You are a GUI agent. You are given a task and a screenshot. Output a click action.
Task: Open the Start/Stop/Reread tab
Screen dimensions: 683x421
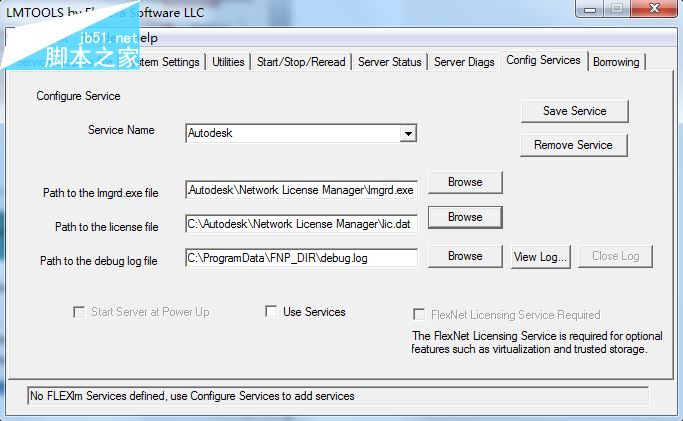(x=301, y=62)
